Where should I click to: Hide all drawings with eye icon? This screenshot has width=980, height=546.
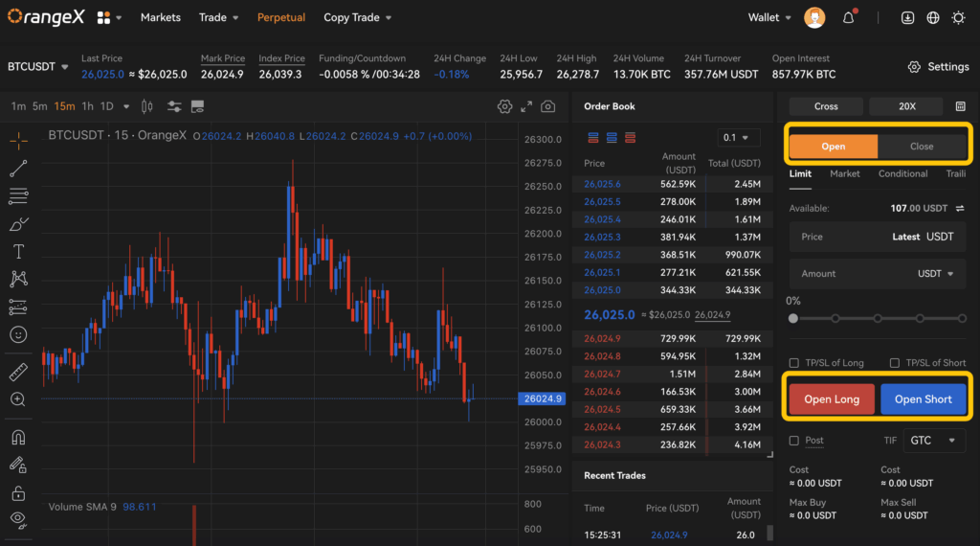[18, 520]
